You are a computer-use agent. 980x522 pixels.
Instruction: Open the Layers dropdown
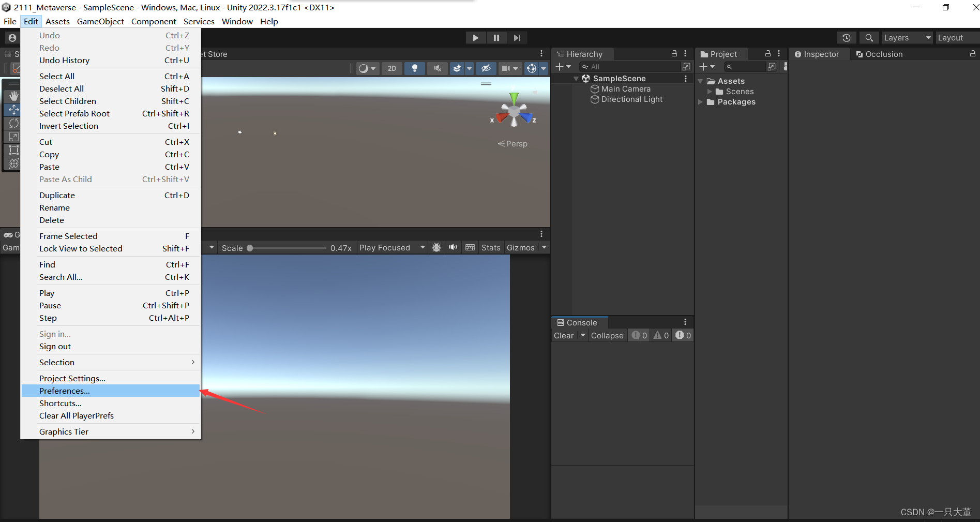point(907,38)
